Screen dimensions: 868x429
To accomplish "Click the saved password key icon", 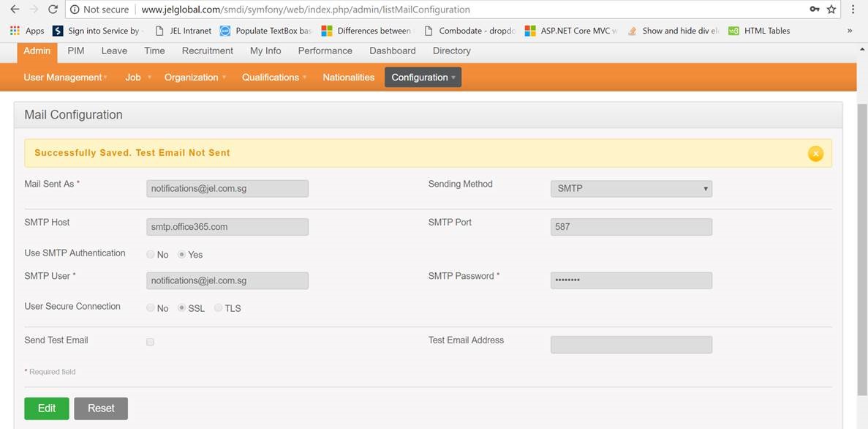I will coord(814,10).
